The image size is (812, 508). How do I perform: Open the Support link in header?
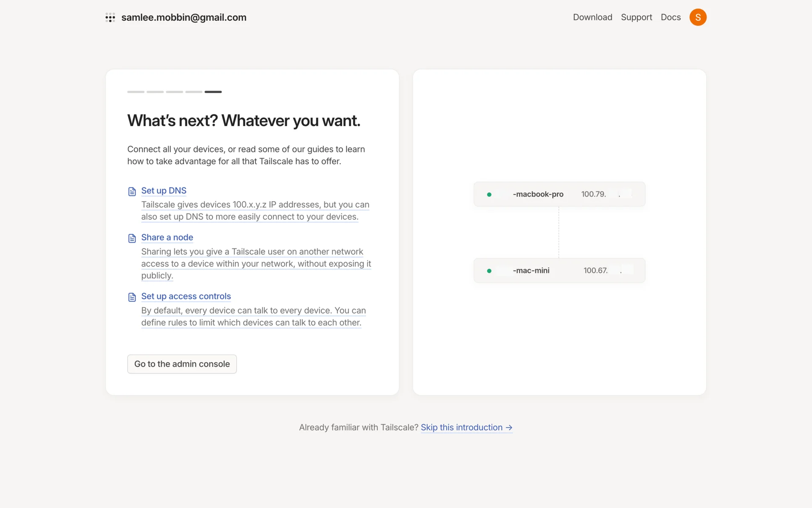pos(636,17)
